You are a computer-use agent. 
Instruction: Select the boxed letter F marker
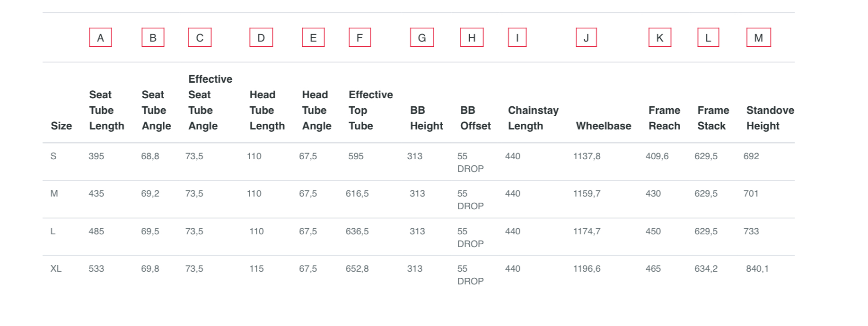pos(359,38)
